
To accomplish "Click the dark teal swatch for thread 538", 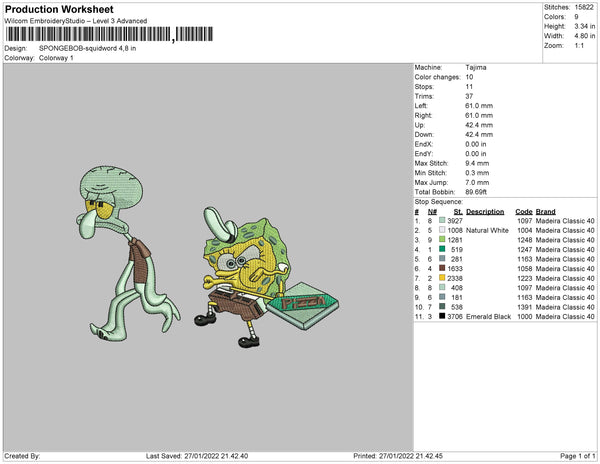I will [442, 306].
